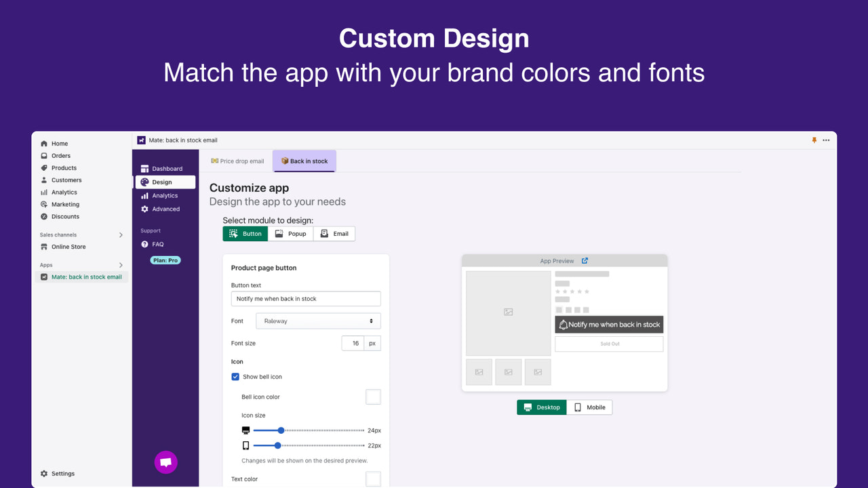Open the App Preview in a new window
868x488 pixels.
585,260
